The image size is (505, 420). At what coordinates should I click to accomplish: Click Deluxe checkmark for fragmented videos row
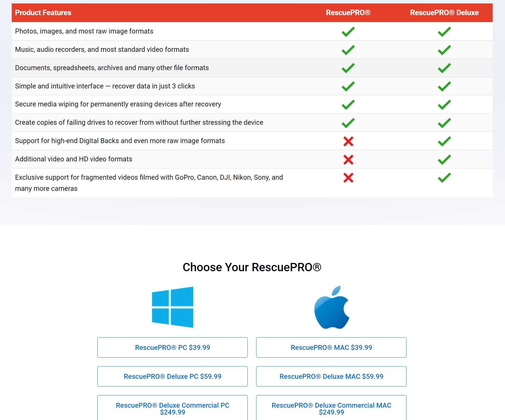pyautogui.click(x=444, y=178)
